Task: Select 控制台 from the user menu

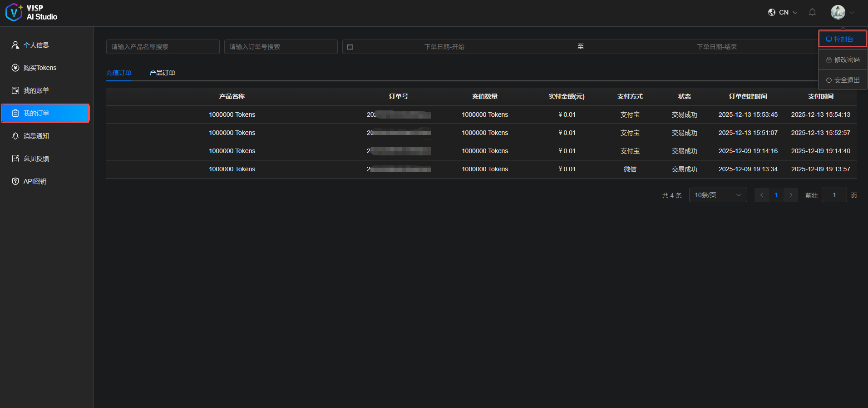Action: 843,39
